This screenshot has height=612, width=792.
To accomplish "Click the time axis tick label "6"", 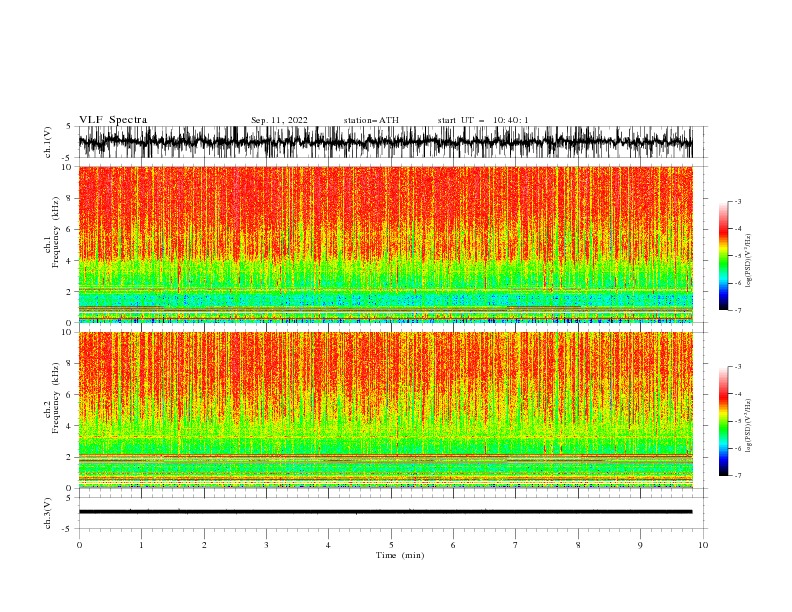I will 453,545.
